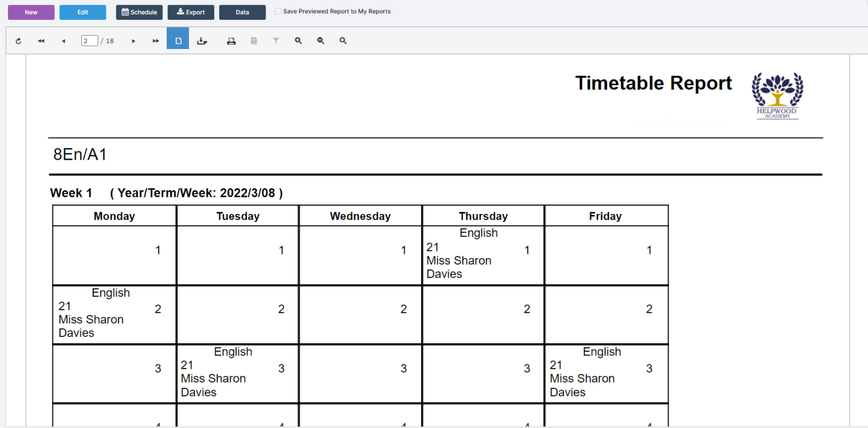Enable Save Previewed Report to My Reports
Screen dimensions: 868x428
click(x=277, y=11)
